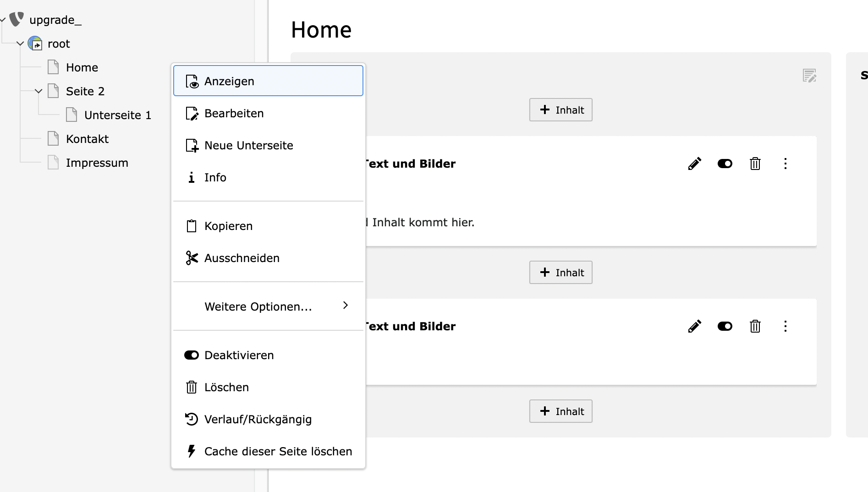Delete the first Text und Bilder element
Image resolution: width=868 pixels, height=492 pixels.
point(755,164)
